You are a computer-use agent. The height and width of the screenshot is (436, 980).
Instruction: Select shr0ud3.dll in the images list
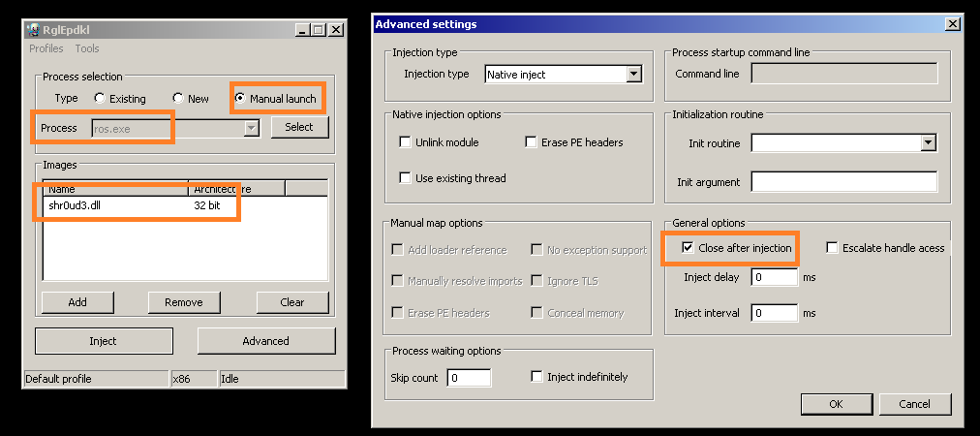coord(74,206)
